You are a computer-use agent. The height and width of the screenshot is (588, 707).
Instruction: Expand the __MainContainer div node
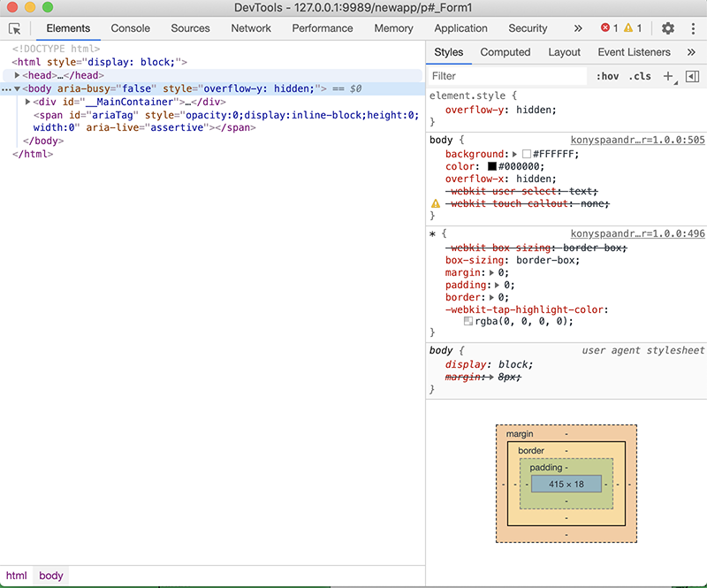(x=28, y=102)
